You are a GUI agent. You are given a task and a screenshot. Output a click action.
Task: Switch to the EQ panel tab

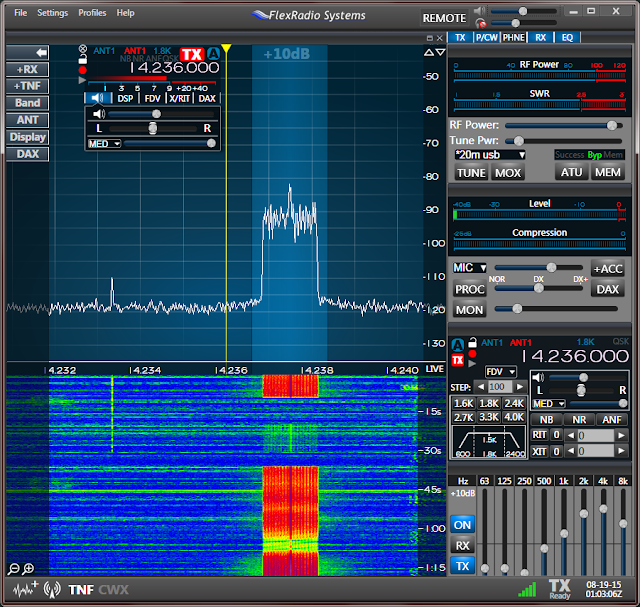[567, 38]
